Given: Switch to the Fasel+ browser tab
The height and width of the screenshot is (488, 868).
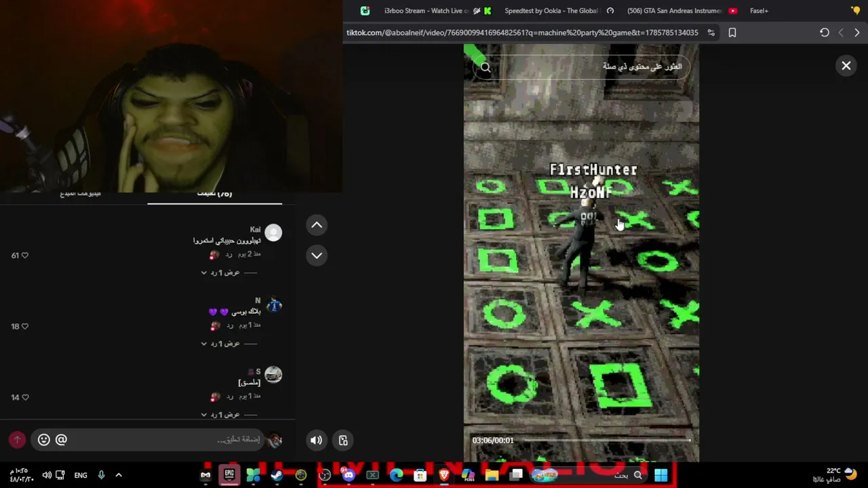Looking at the screenshot, I should click(x=759, y=11).
